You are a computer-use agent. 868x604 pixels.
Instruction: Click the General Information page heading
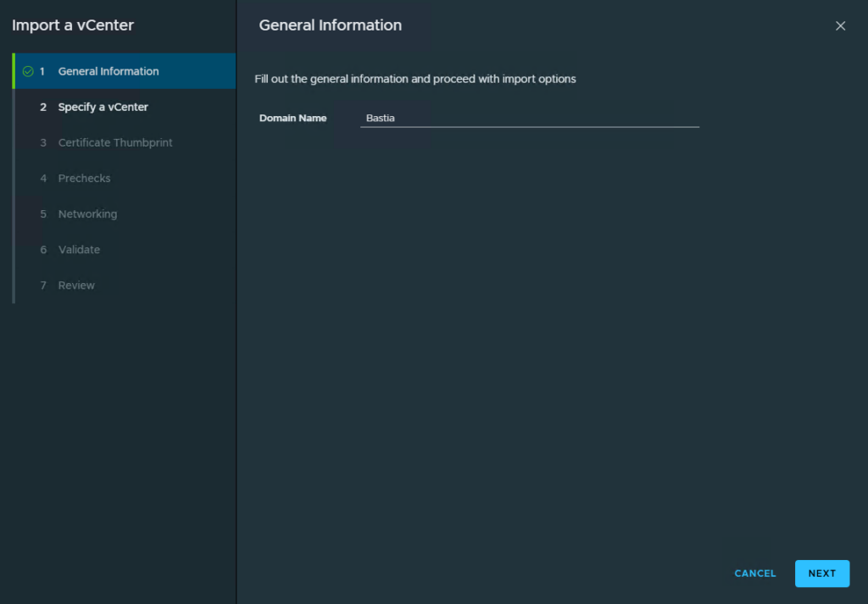[x=330, y=25]
